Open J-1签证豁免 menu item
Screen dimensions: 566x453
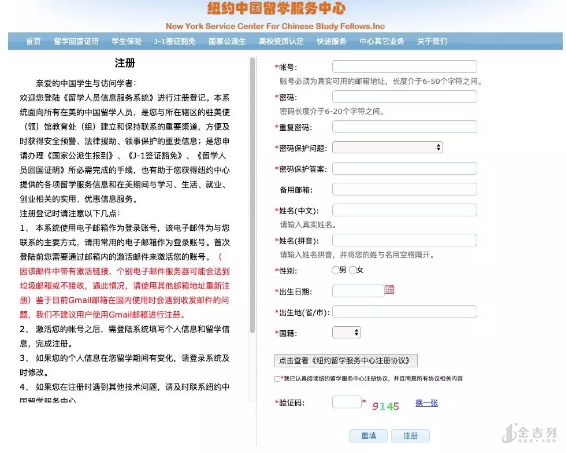[175, 42]
